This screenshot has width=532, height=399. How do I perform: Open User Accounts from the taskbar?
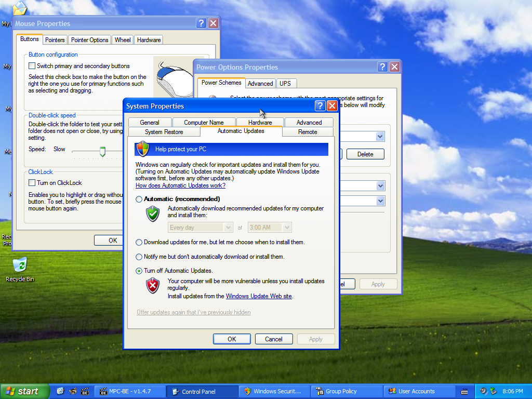pyautogui.click(x=419, y=391)
